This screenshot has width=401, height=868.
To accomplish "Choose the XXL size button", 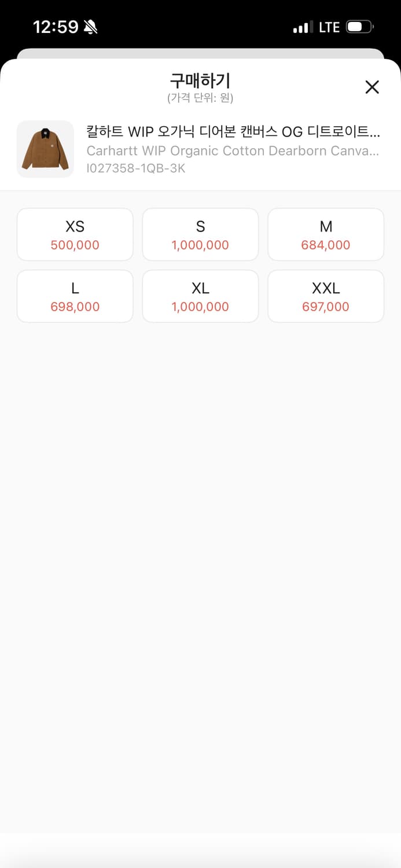I will pyautogui.click(x=326, y=296).
